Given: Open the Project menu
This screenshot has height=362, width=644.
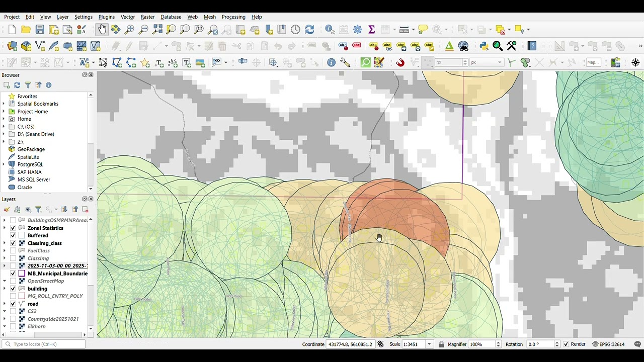Looking at the screenshot, I should click(12, 17).
